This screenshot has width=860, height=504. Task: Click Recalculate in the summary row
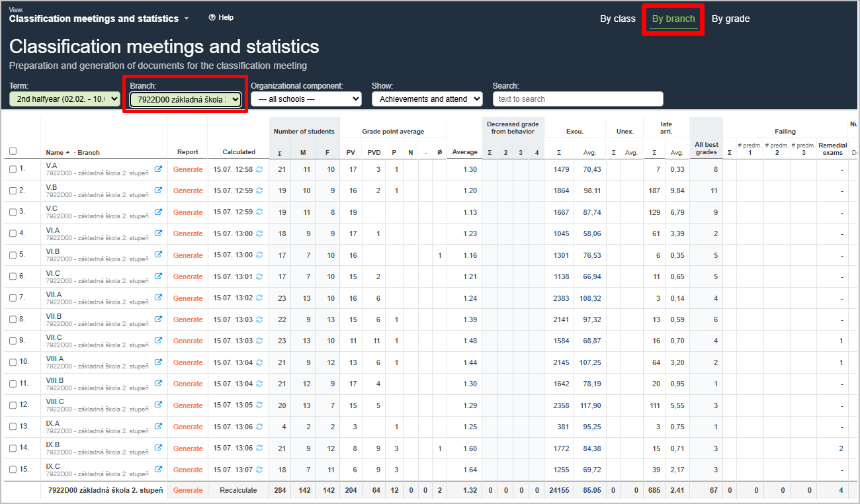pyautogui.click(x=238, y=490)
